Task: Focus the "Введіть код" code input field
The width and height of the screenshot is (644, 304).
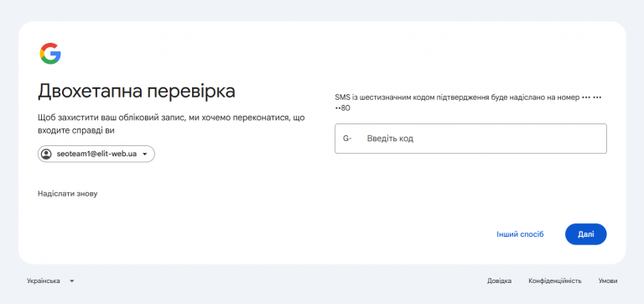Action: coord(470,139)
